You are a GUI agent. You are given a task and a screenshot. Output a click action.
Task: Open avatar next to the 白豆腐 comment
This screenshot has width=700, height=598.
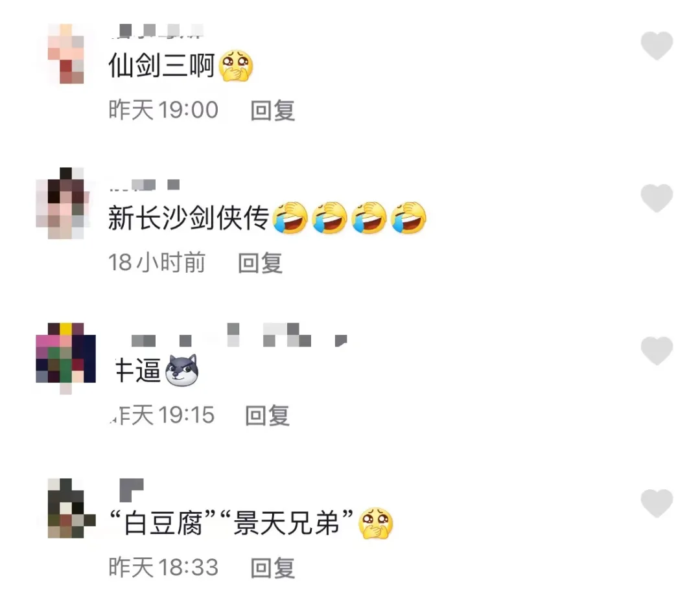[x=71, y=509]
